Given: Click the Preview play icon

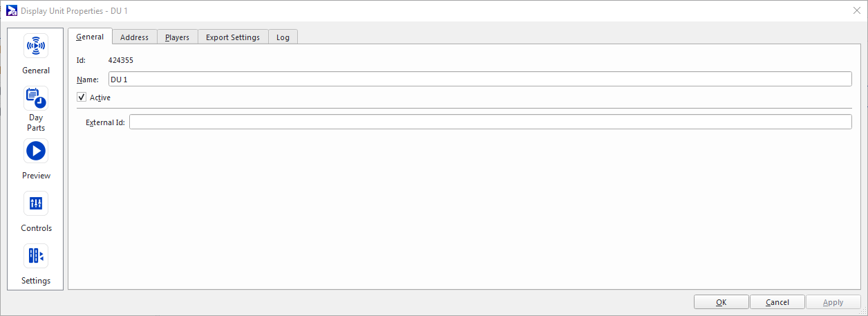Looking at the screenshot, I should coord(36,151).
